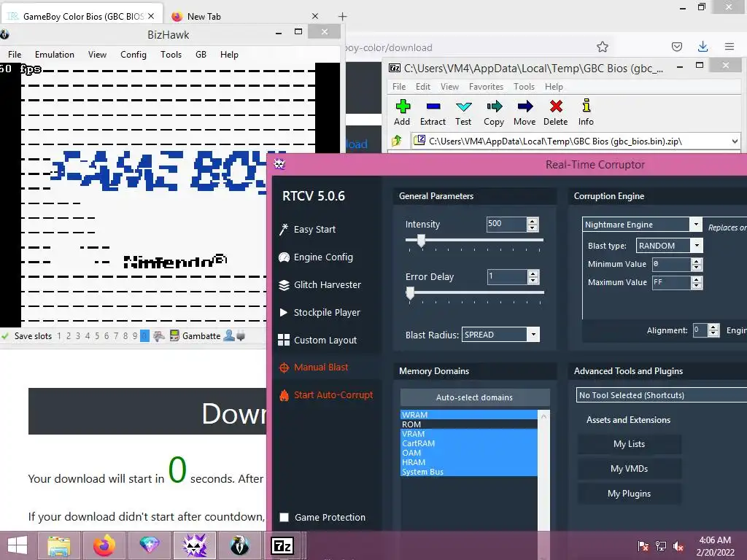Open BizHawk Tools menu
Image resolution: width=747 pixels, height=560 pixels.
coord(171,54)
